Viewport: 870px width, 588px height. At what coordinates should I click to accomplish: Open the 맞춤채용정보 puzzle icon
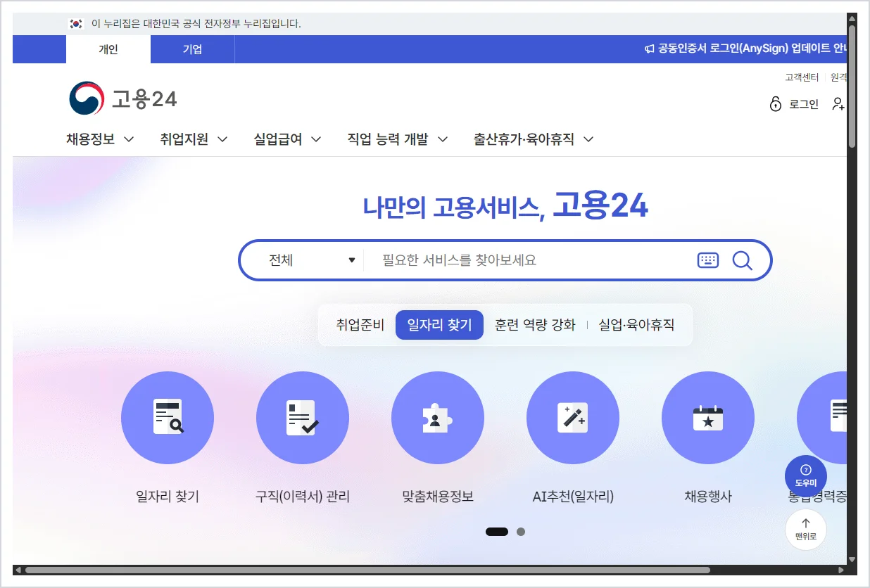click(438, 418)
